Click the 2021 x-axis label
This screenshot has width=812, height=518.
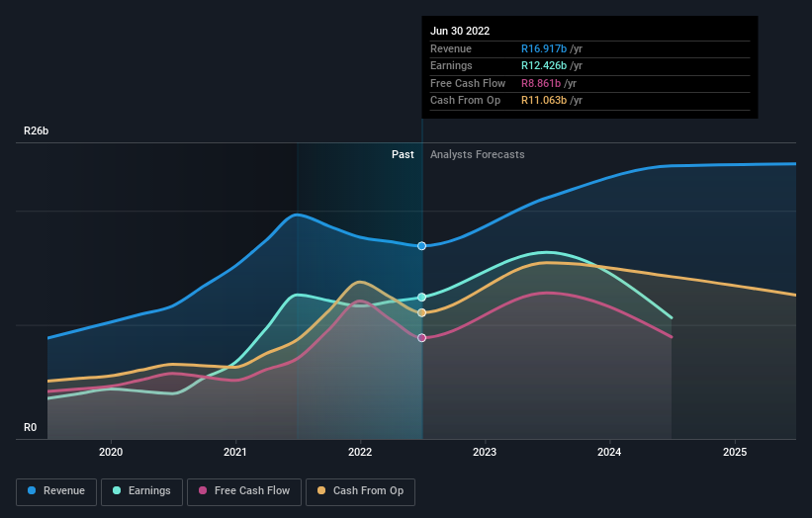click(x=235, y=453)
